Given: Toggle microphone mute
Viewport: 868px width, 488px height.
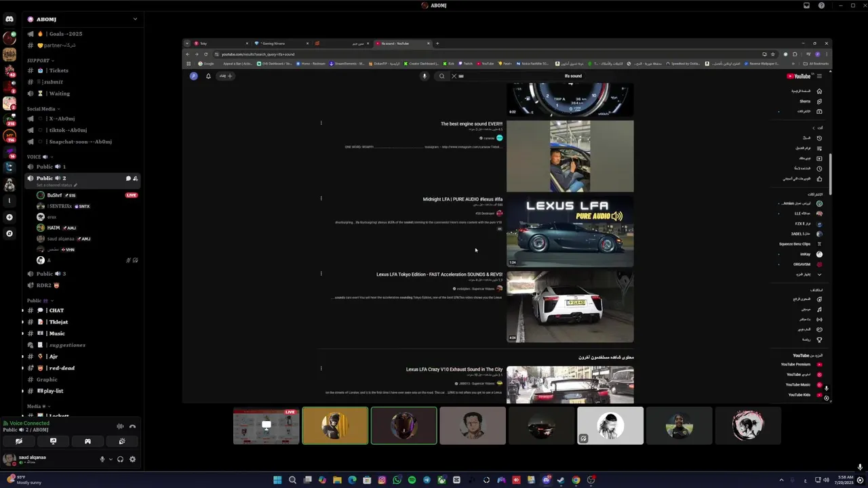Looking at the screenshot, I should [102, 459].
